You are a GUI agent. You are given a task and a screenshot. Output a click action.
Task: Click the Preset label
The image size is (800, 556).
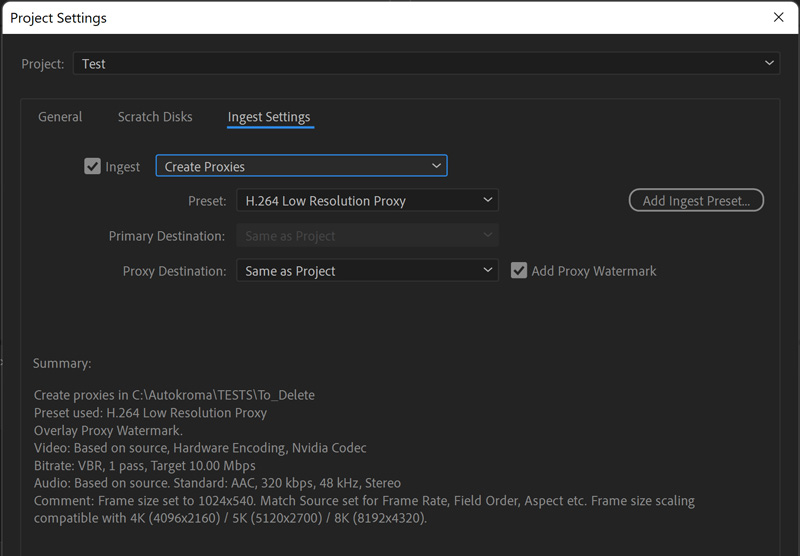click(x=207, y=201)
